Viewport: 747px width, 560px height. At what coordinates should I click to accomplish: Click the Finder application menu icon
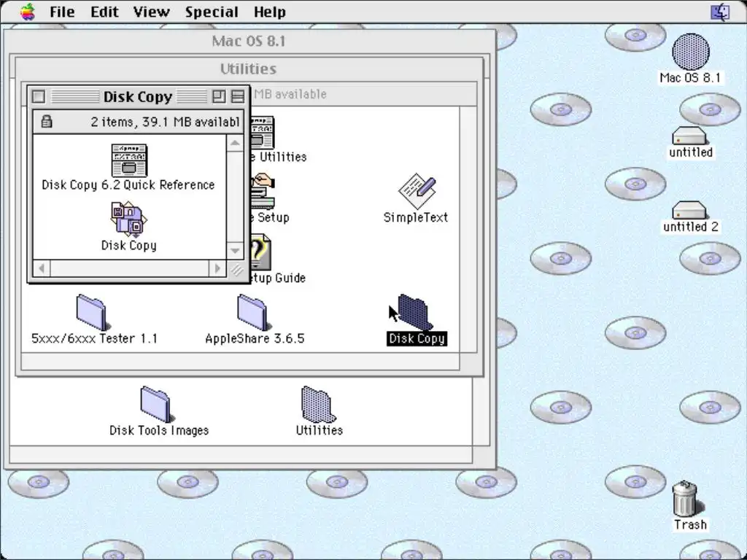click(x=720, y=12)
